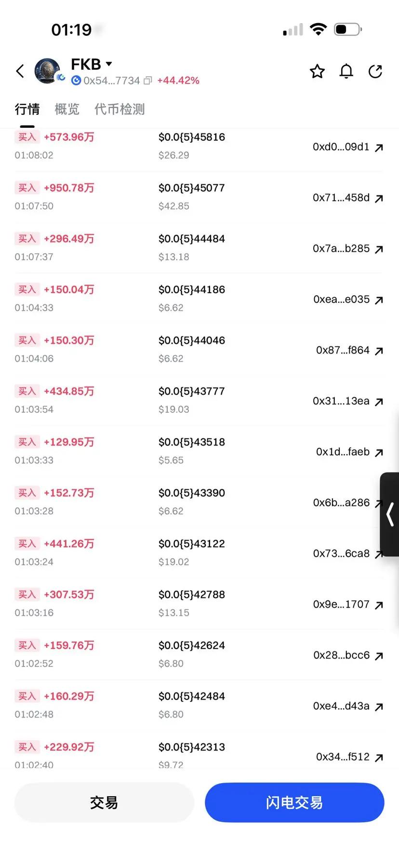Screen dimensions: 399x868
Task: Copy contract address 0x54...7734
Action: tap(148, 81)
